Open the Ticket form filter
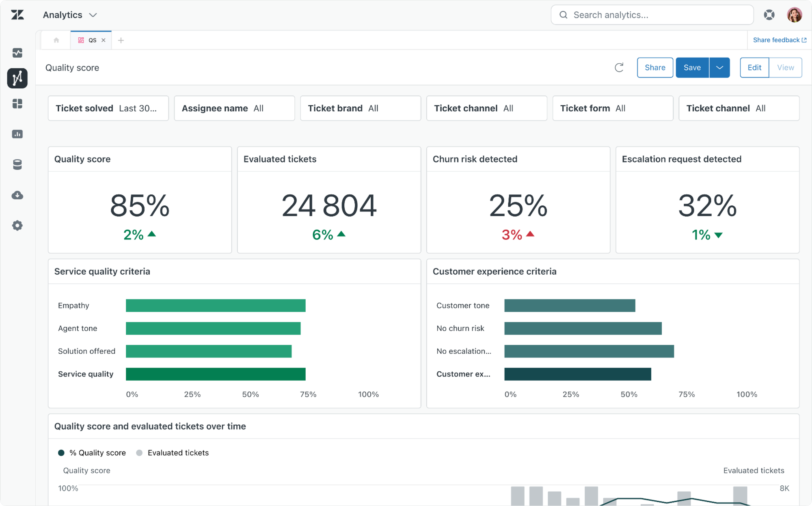812x506 pixels. [x=613, y=108]
